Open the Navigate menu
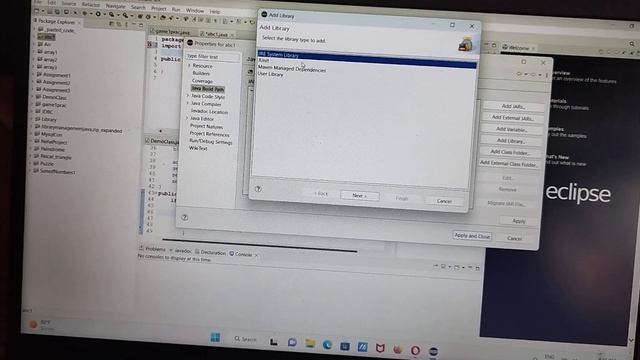This screenshot has width=640, height=360. 116,6
